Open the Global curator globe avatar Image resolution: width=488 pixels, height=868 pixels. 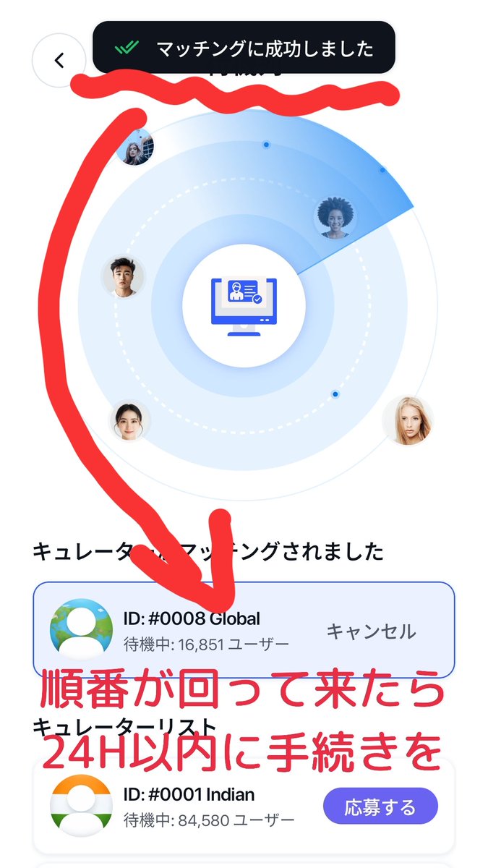click(81, 629)
